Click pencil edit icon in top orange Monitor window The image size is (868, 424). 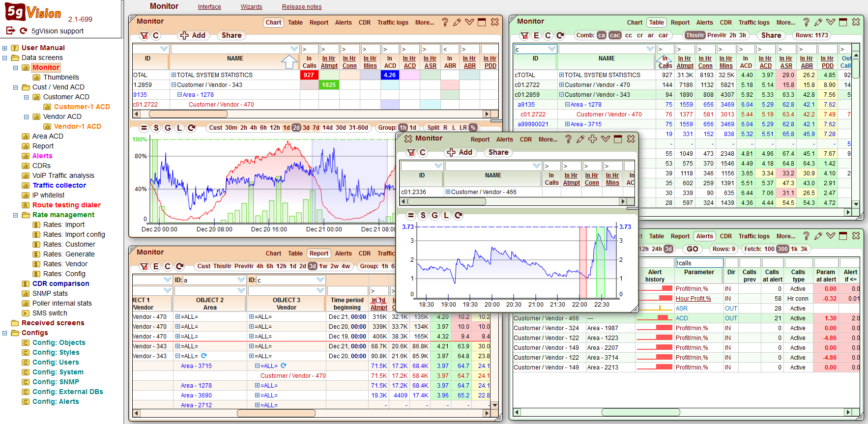(457, 22)
